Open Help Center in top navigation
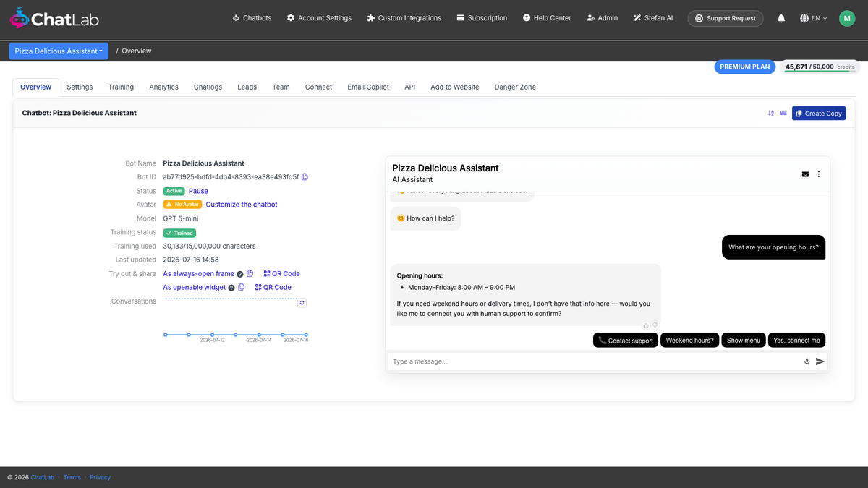The width and height of the screenshot is (868, 488). (547, 18)
